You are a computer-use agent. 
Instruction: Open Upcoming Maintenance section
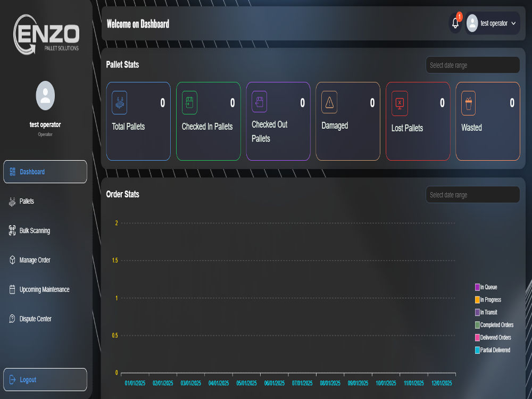pyautogui.click(x=45, y=289)
